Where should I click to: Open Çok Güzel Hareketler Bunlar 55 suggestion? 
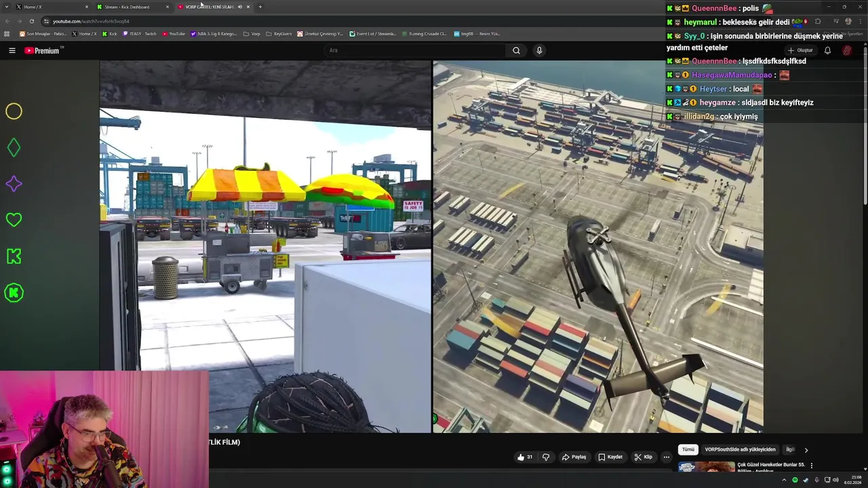[771, 465]
